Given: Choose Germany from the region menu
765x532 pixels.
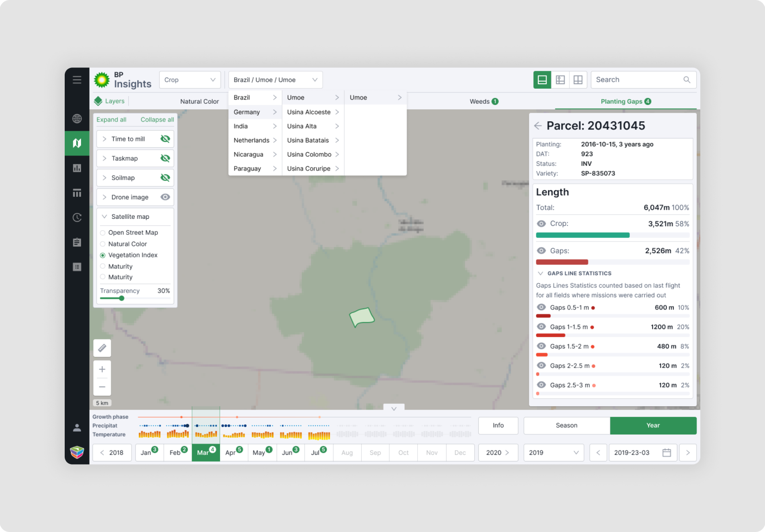Looking at the screenshot, I should pyautogui.click(x=247, y=112).
